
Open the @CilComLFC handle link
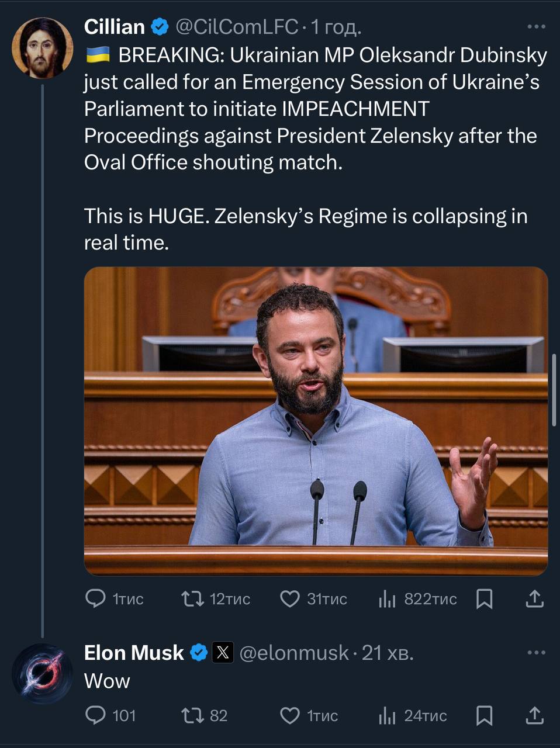coord(237,27)
